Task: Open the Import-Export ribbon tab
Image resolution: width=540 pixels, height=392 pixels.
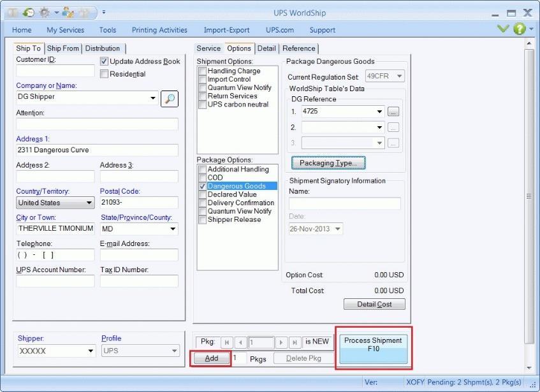Action: (226, 30)
